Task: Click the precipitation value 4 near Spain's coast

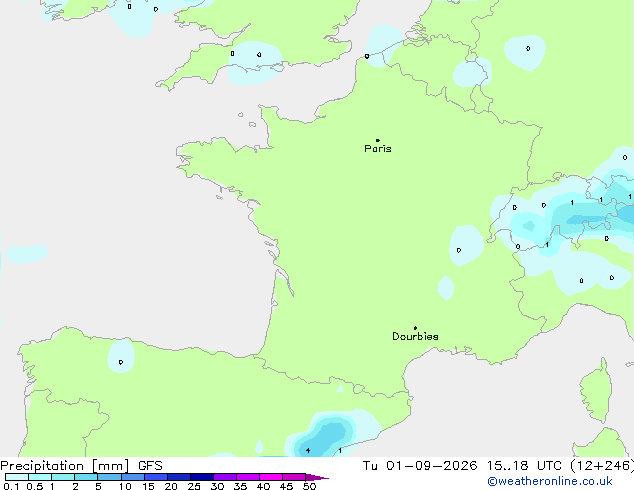Action: click(308, 450)
